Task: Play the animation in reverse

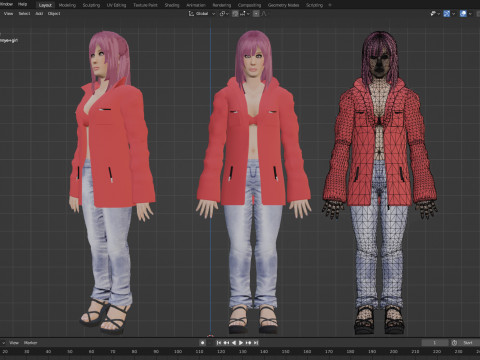Action: pyautogui.click(x=234, y=343)
